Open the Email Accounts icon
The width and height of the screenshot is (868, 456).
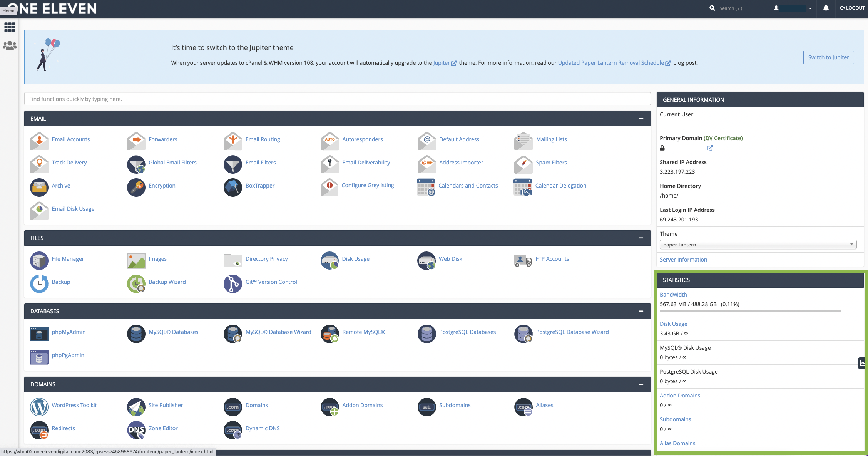pos(39,141)
